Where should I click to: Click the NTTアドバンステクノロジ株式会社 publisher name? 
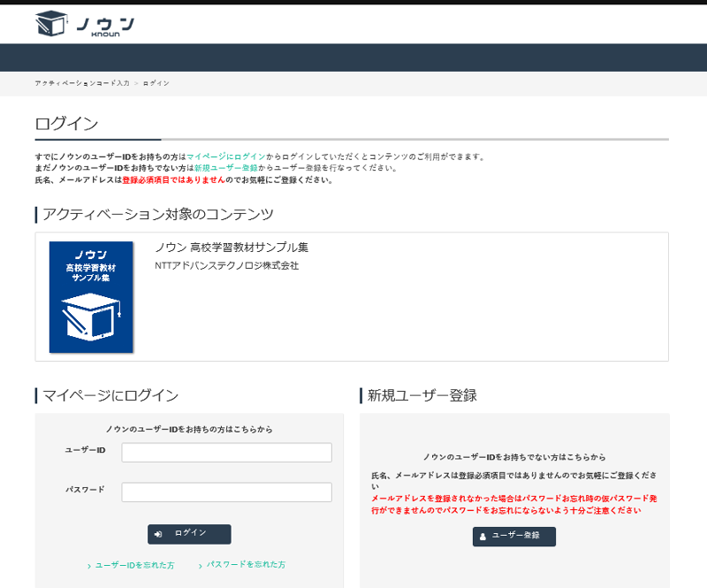(x=226, y=265)
